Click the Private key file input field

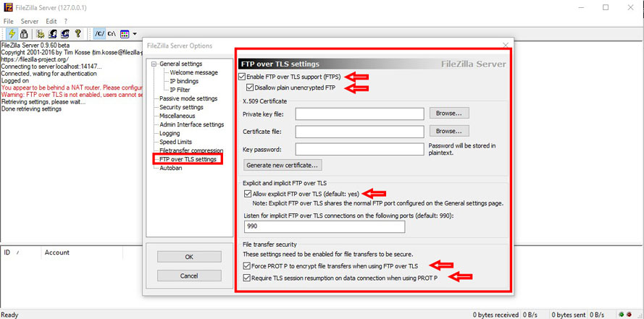click(359, 114)
